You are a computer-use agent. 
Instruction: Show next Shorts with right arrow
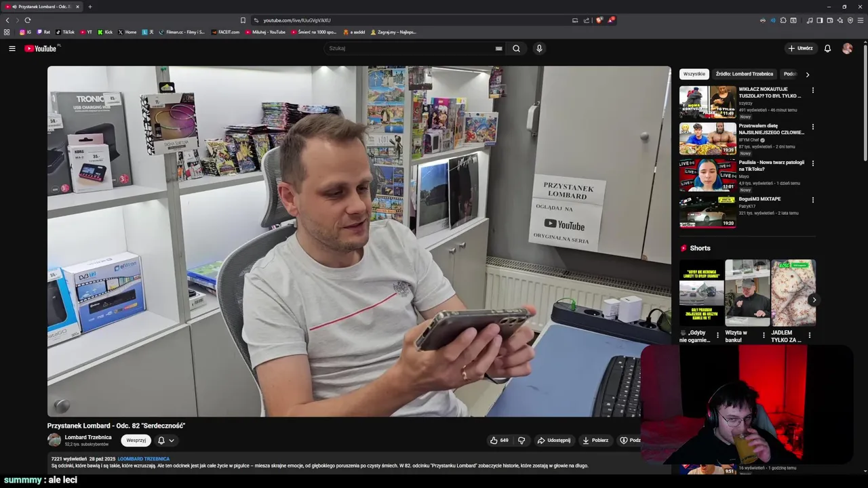pyautogui.click(x=814, y=300)
